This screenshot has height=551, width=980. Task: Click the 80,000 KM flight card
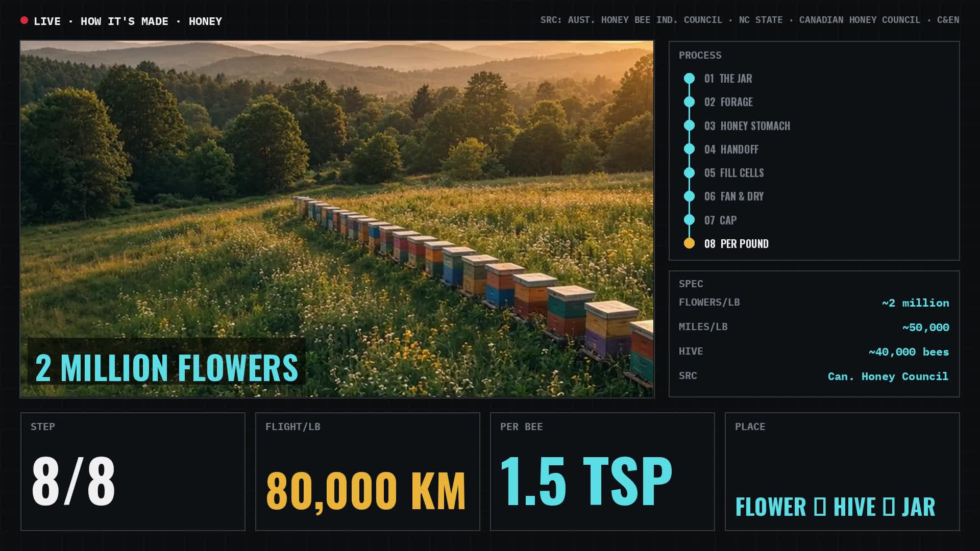[x=367, y=471]
